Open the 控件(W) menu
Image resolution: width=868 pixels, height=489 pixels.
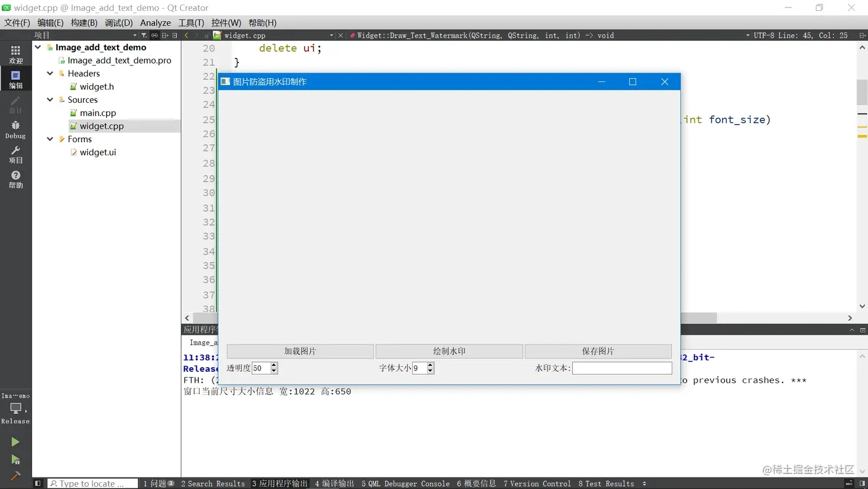click(226, 22)
